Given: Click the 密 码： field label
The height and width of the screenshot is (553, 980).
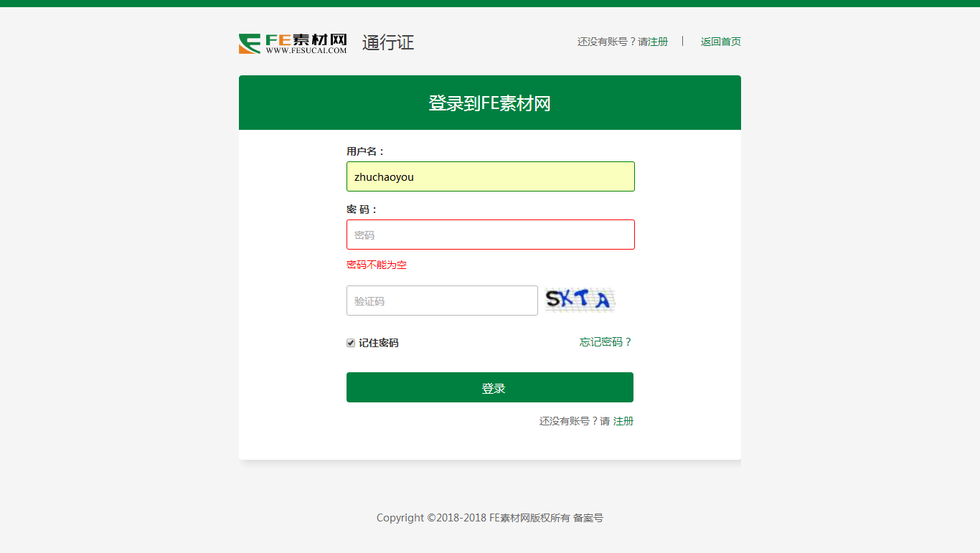Looking at the screenshot, I should 362,209.
